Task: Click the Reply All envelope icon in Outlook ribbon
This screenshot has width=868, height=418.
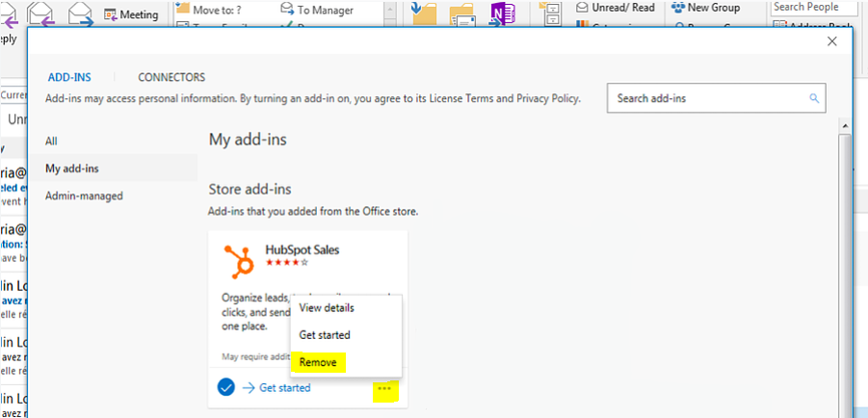Action: (x=43, y=13)
